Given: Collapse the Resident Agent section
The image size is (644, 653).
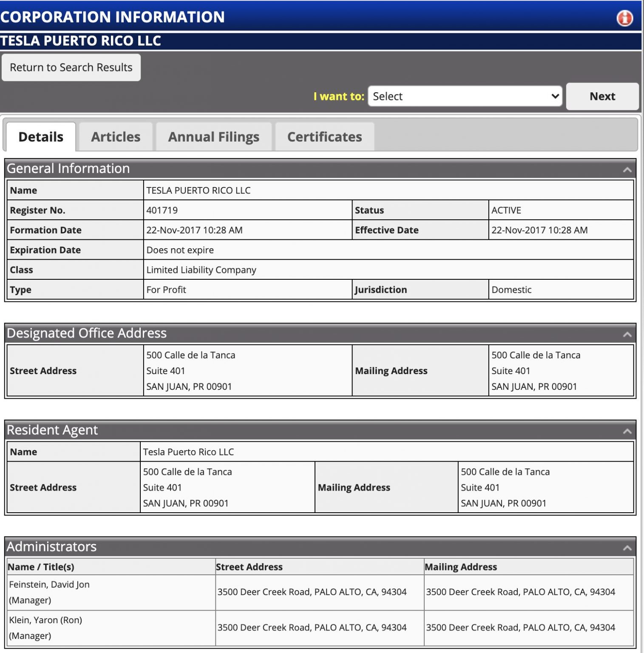Looking at the screenshot, I should 627,431.
